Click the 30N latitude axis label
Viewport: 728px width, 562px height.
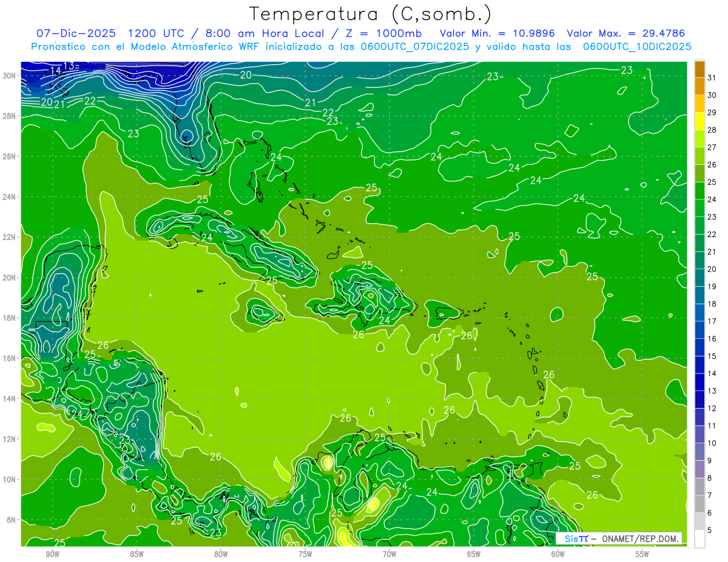pos(10,76)
